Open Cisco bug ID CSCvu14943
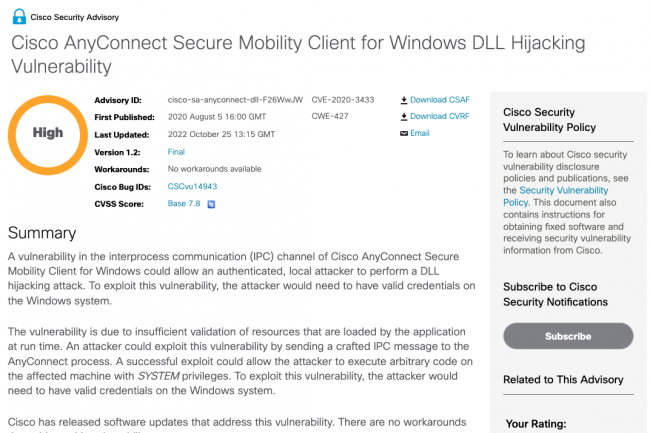The width and height of the screenshot is (650, 433). 192,186
